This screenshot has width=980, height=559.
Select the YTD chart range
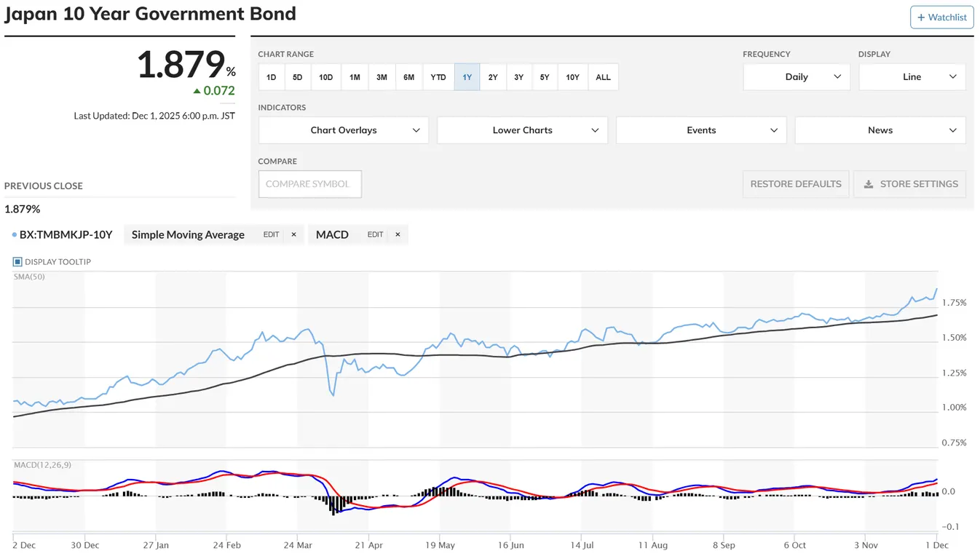438,77
